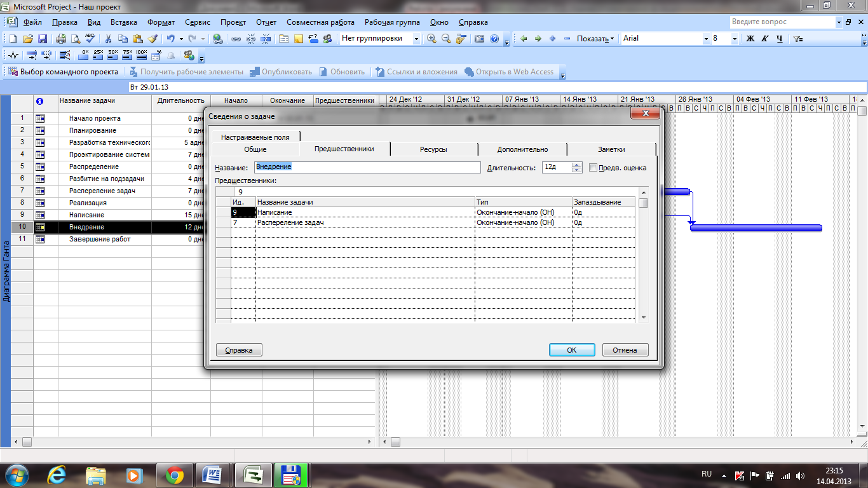Indent task with right green arrow
Viewport: 868px width, 488px height.
coord(538,39)
